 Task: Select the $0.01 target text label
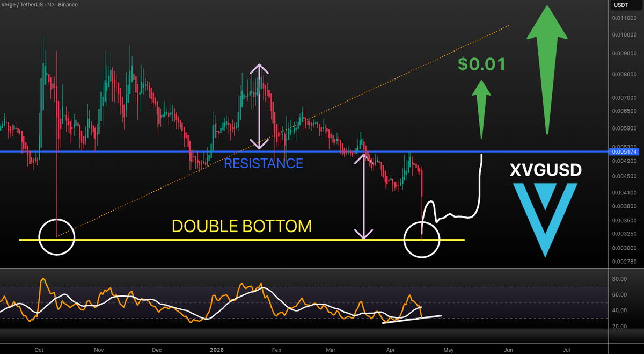482,64
